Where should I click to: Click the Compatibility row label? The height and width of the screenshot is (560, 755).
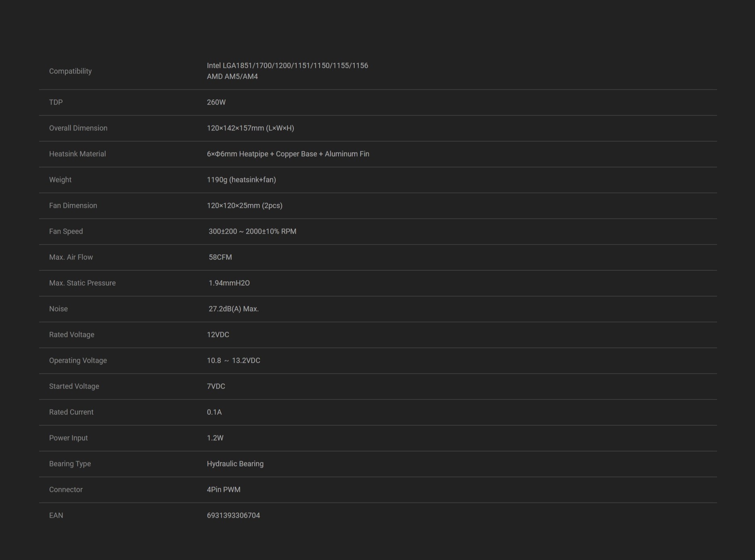[70, 71]
